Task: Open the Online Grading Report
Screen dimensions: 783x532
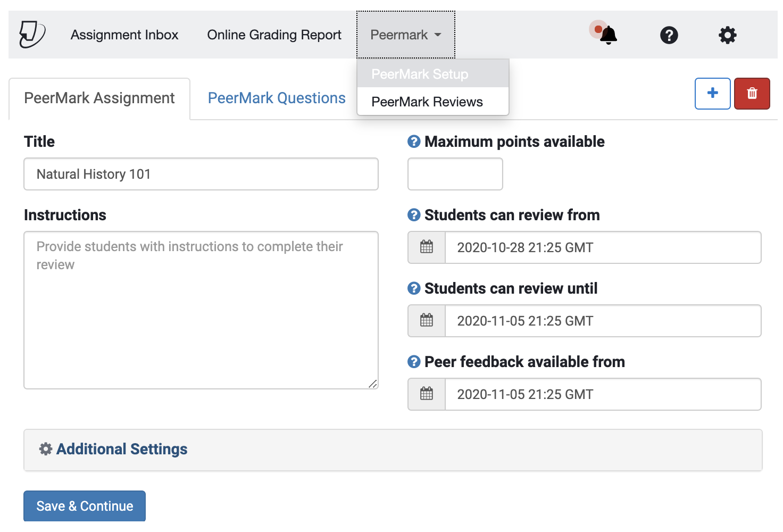Action: click(x=274, y=35)
